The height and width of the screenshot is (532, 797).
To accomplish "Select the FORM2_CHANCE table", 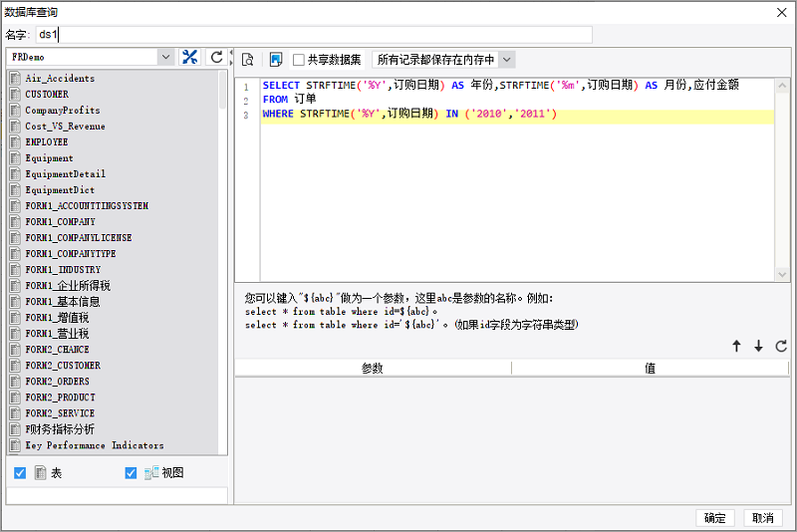I will 58,349.
